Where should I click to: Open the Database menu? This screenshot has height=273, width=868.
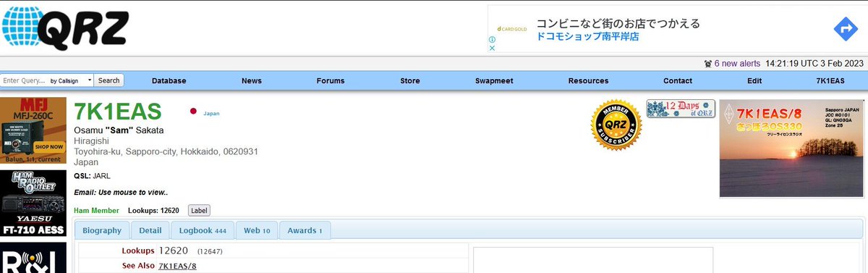[169, 80]
